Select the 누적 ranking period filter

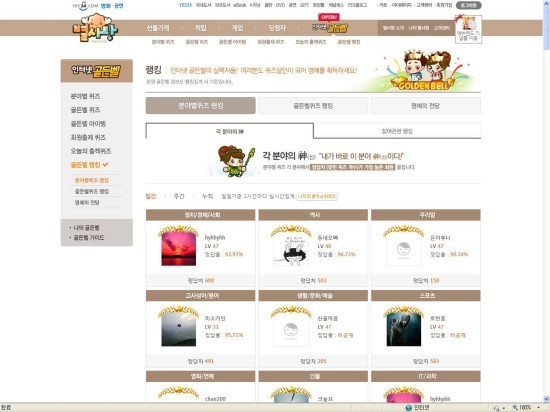pyautogui.click(x=207, y=196)
